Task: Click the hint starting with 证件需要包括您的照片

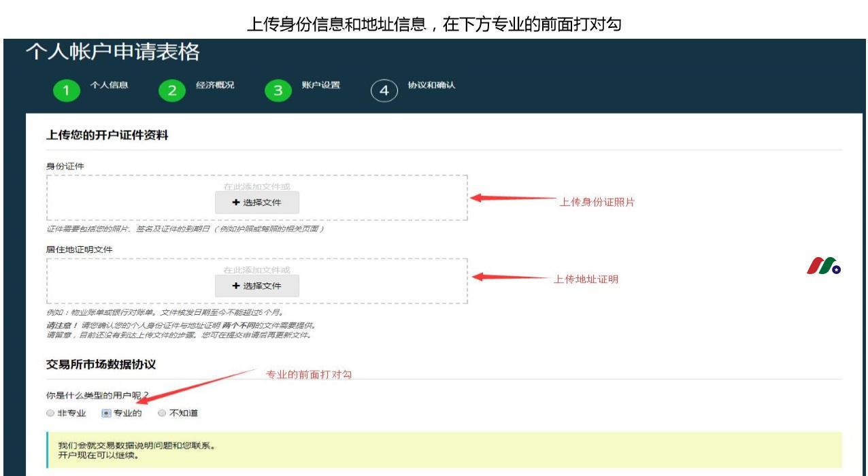Action: click(x=185, y=229)
